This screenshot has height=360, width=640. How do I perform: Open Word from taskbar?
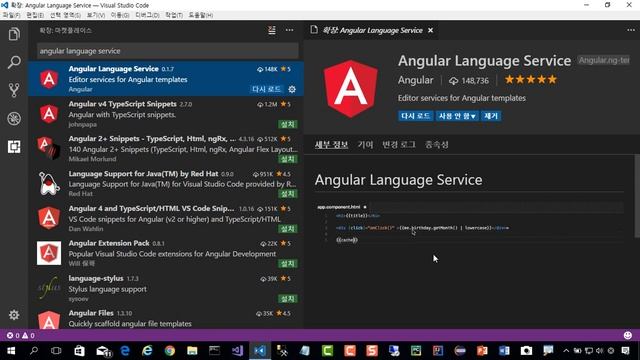(504, 351)
